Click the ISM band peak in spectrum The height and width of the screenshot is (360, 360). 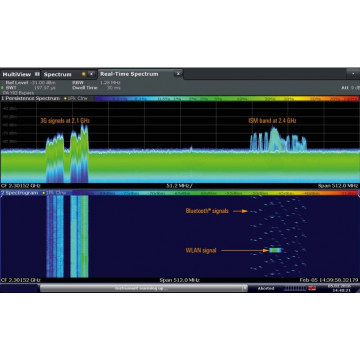click(275, 139)
